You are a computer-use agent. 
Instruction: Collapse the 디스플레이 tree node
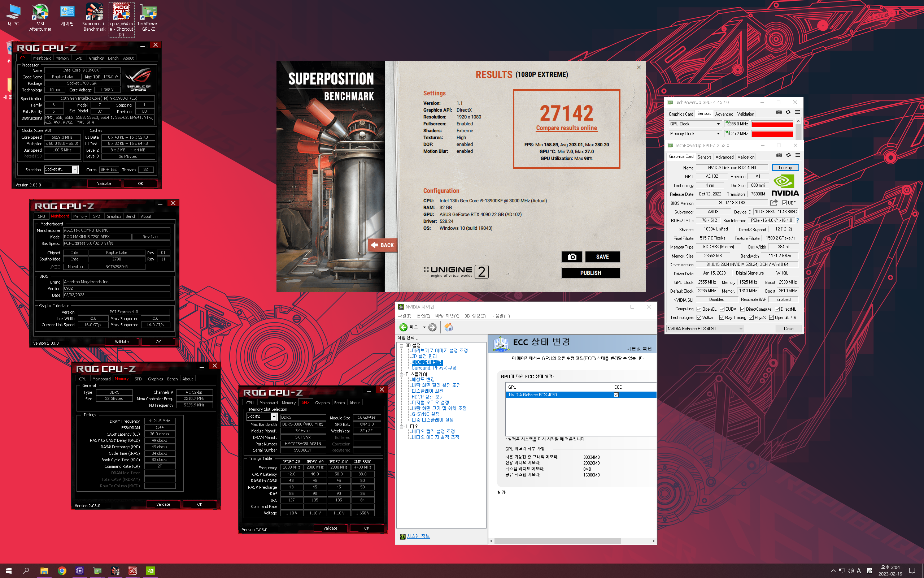[402, 375]
